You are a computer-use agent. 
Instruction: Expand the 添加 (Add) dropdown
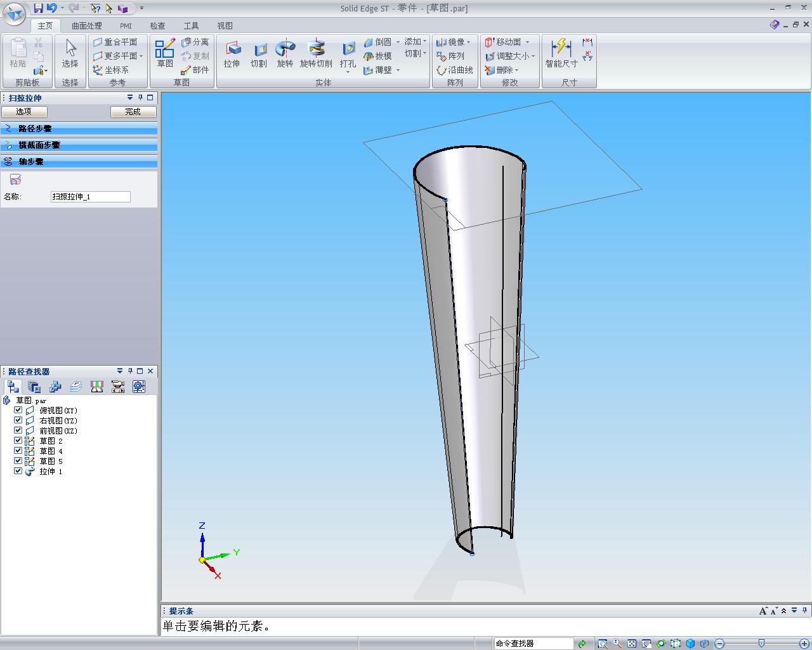(425, 42)
